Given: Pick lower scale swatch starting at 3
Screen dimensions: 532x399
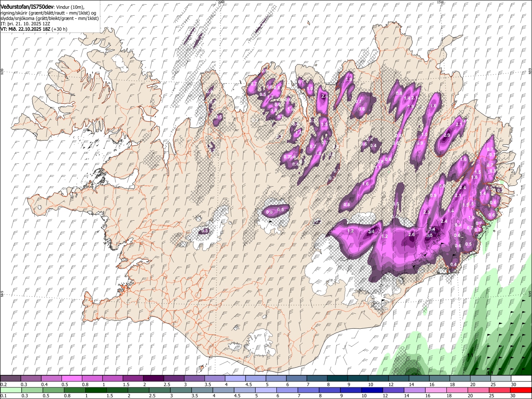Looking at the screenshot, I should coord(181,390).
